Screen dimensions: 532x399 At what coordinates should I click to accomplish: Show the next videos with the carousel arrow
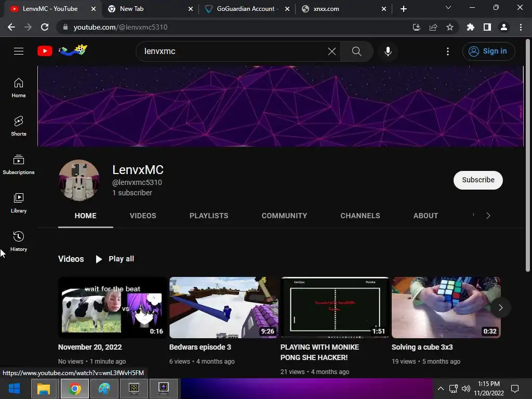pyautogui.click(x=500, y=308)
